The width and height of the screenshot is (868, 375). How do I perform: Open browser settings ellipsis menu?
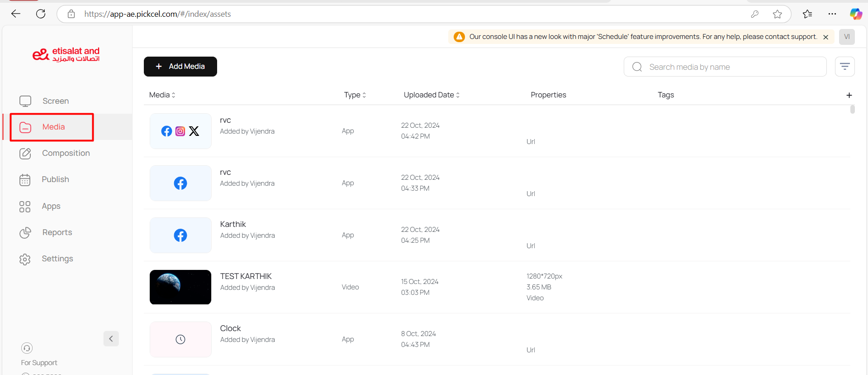(832, 14)
